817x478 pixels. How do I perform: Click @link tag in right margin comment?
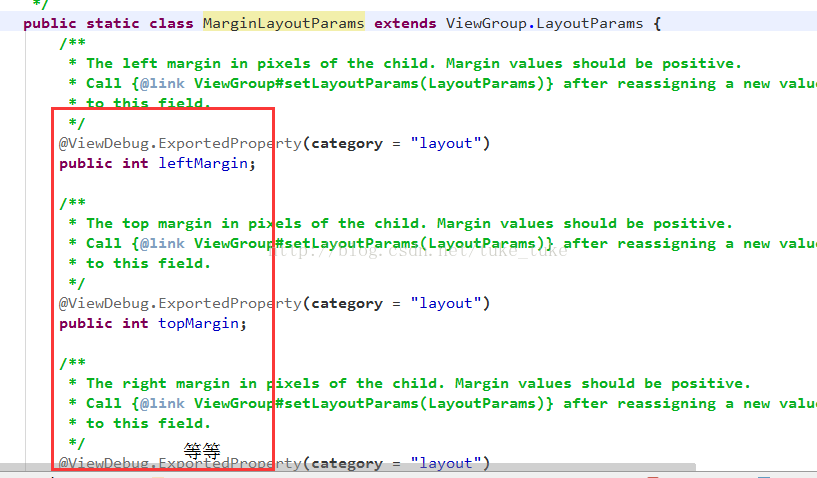tap(162, 403)
